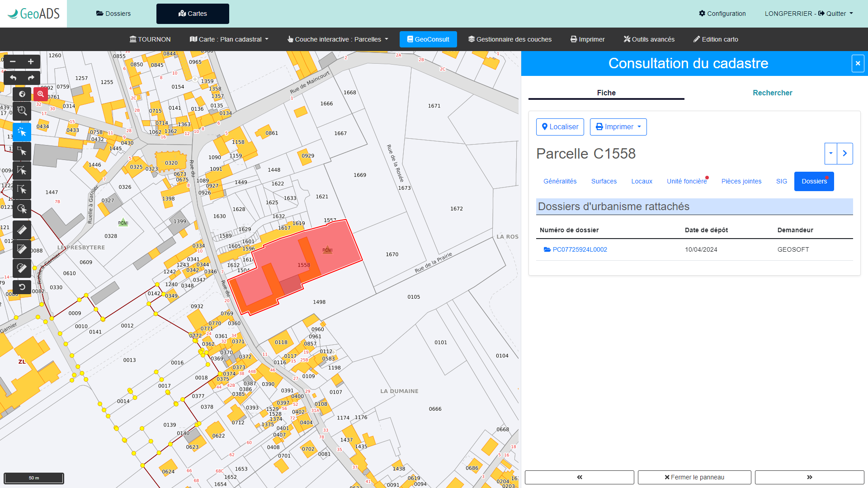
Task: Click Fermer le panneau button
Action: point(694,477)
